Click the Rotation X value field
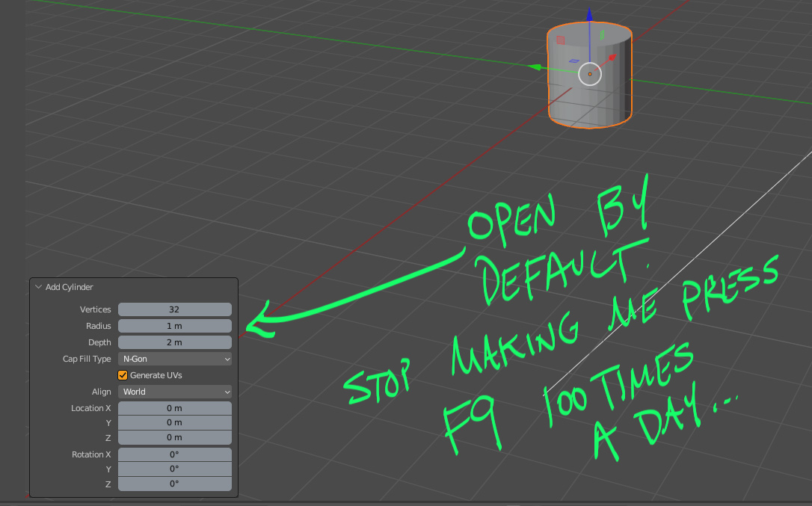This screenshot has height=506, width=812. click(x=174, y=454)
